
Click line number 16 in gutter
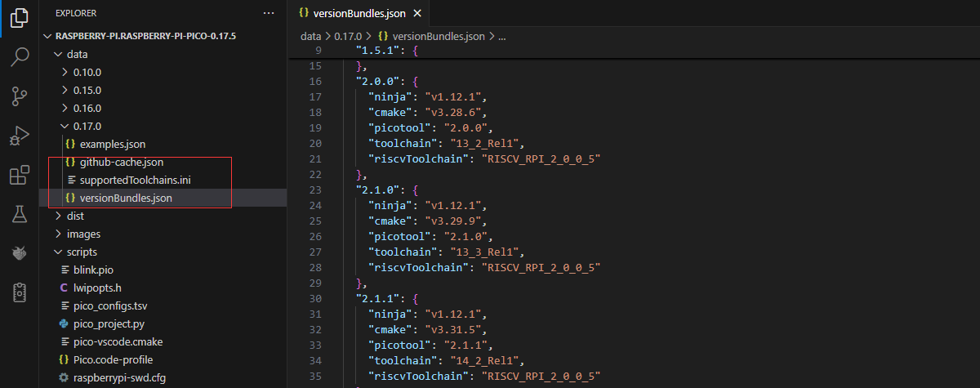tap(315, 82)
